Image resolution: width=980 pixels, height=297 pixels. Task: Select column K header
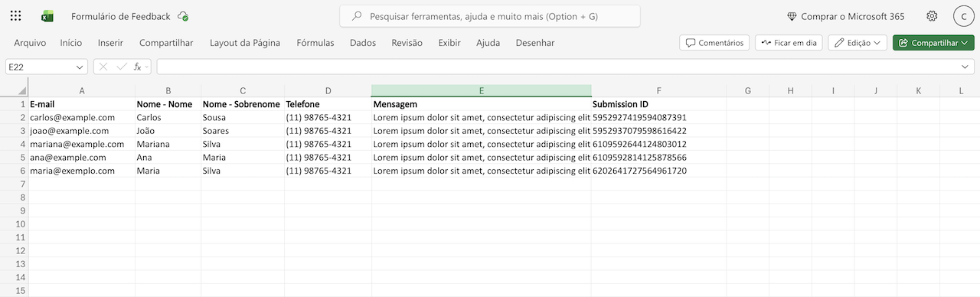(919, 91)
